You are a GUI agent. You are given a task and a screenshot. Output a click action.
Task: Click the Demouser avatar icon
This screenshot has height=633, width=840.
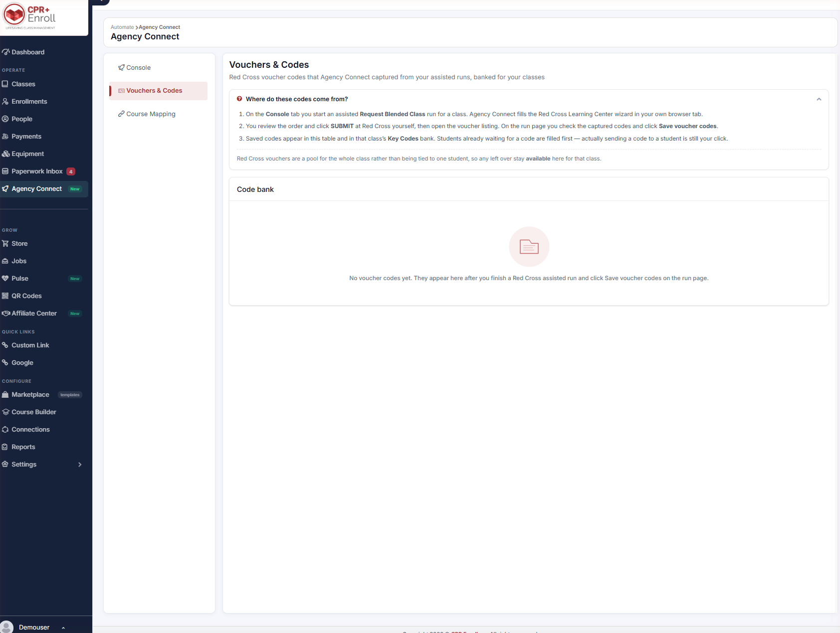point(6,627)
